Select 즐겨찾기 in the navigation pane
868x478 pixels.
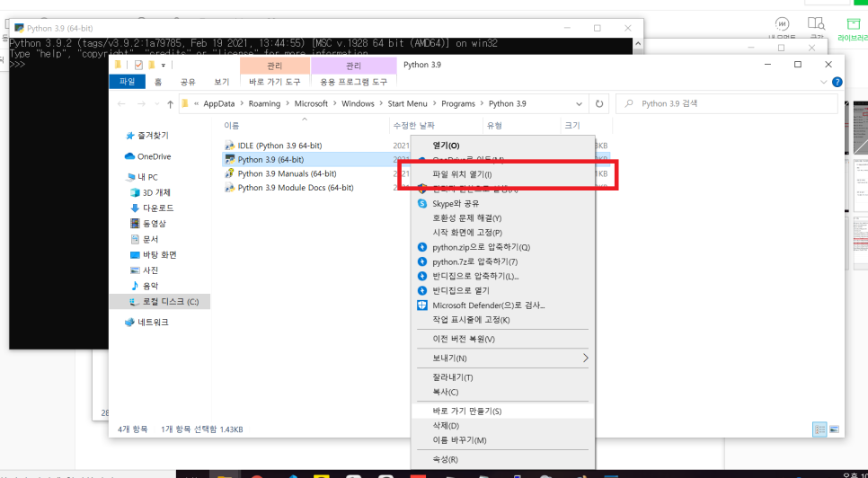coord(146,136)
